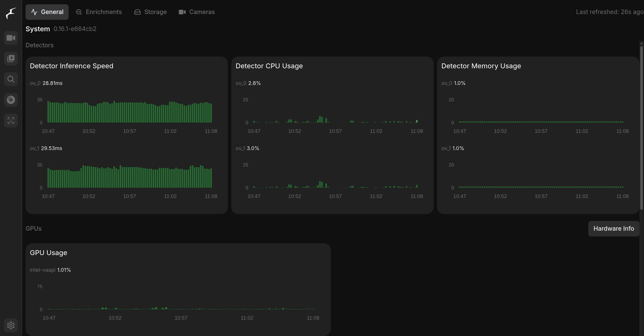
Task: Open the live cameras view icon
Action: pyautogui.click(x=11, y=38)
